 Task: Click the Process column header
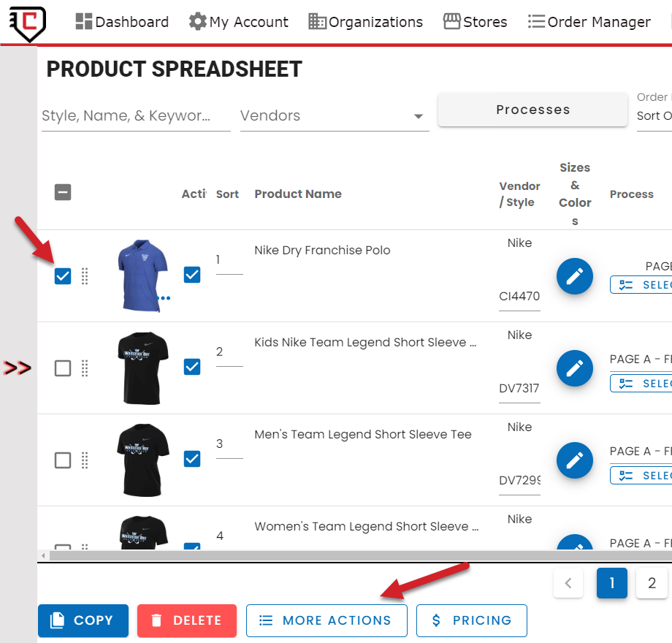[x=632, y=194]
